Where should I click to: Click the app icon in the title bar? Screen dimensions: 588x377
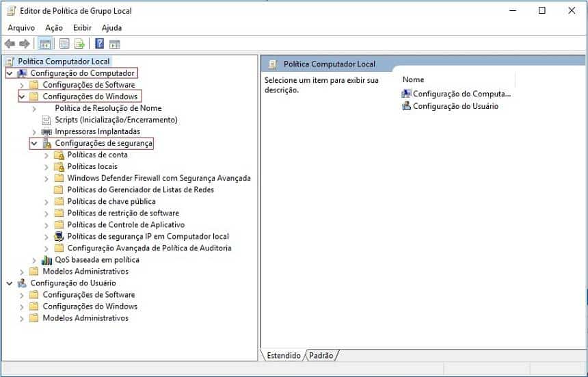coord(12,11)
